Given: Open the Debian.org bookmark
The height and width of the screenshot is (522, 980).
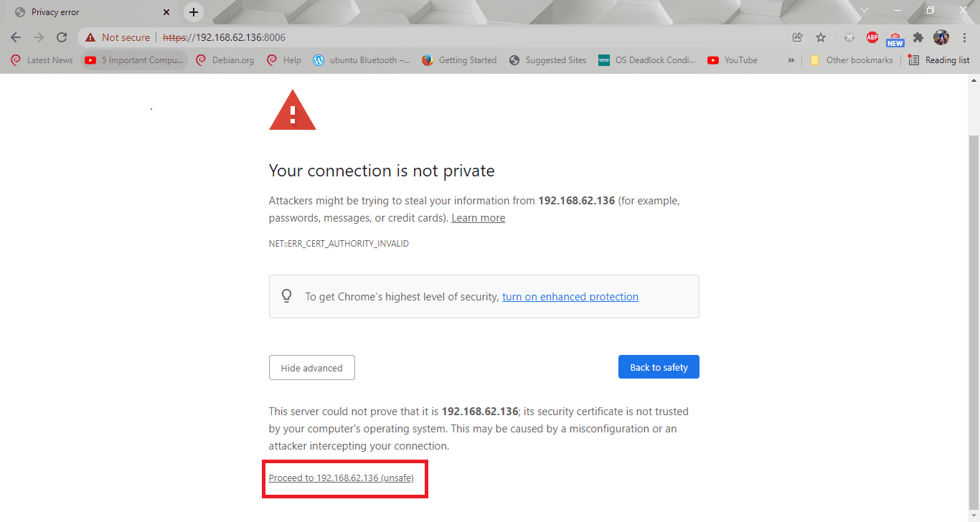Looking at the screenshot, I should coord(225,60).
